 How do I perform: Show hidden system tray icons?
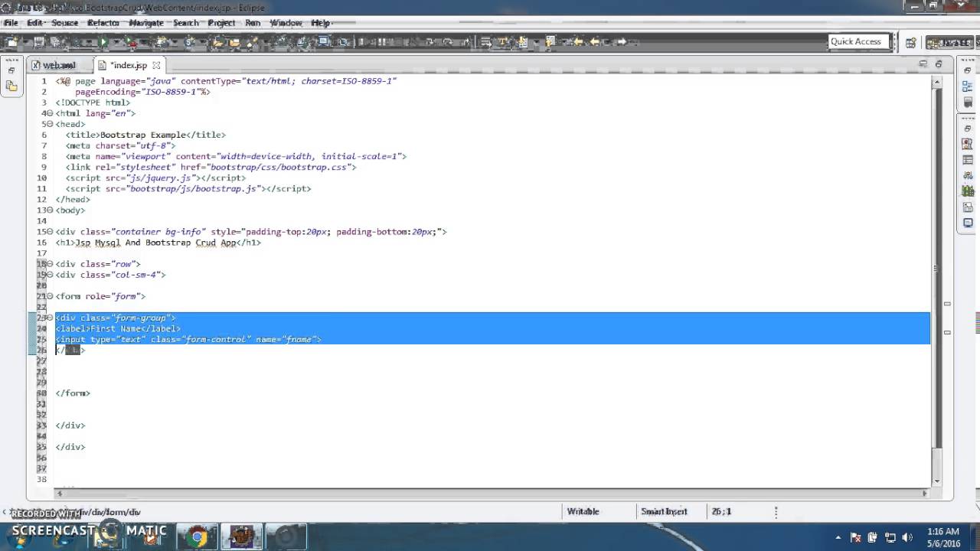click(838, 537)
